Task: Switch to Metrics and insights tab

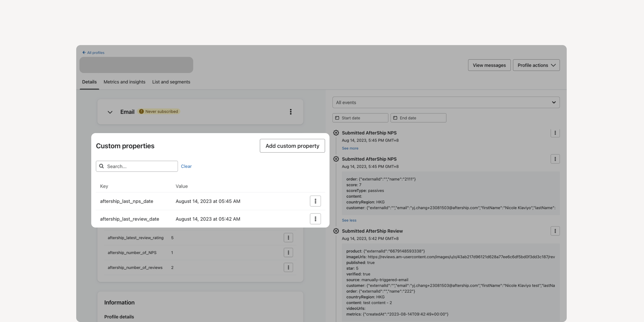Action: [x=124, y=82]
